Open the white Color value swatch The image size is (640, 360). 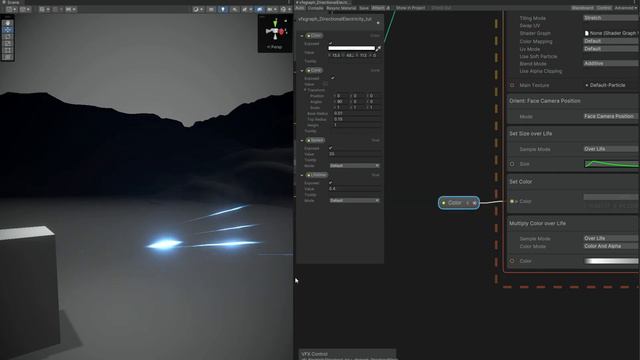(351, 49)
